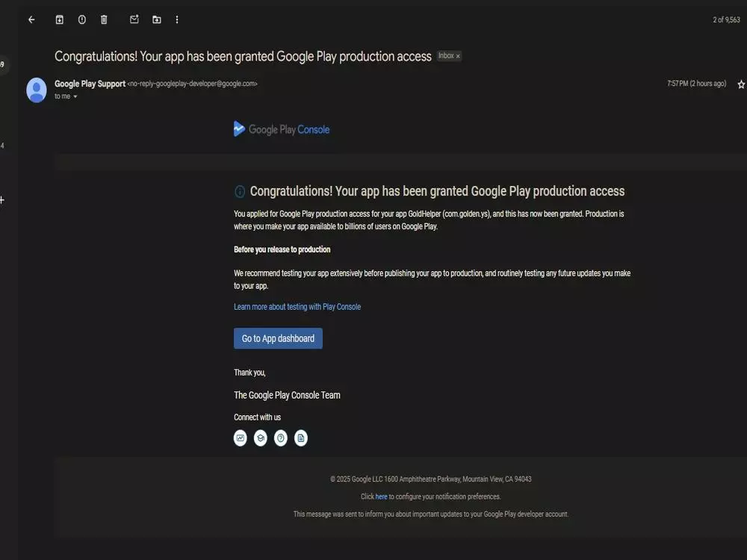Screen dimensions: 747x560
Task: Star this email
Action: pos(740,84)
